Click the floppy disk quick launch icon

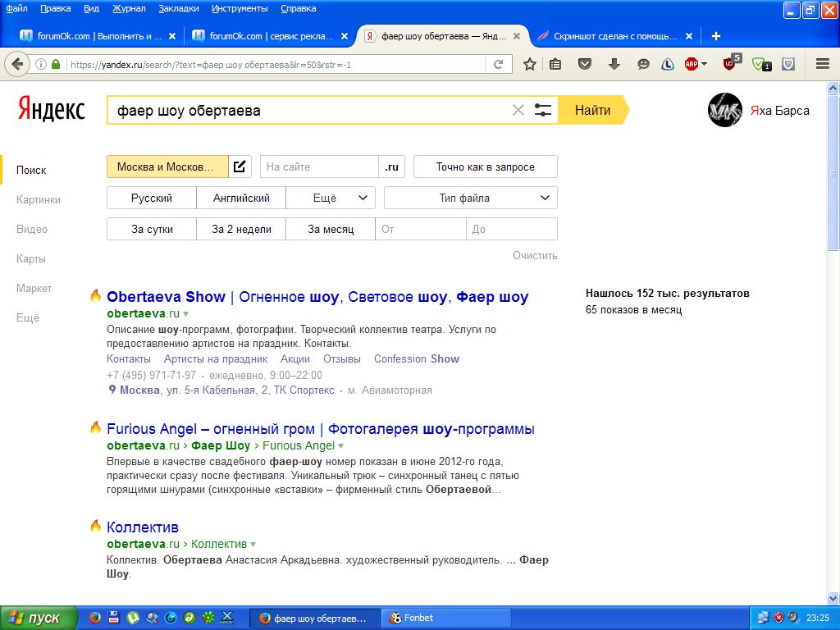coord(113,619)
